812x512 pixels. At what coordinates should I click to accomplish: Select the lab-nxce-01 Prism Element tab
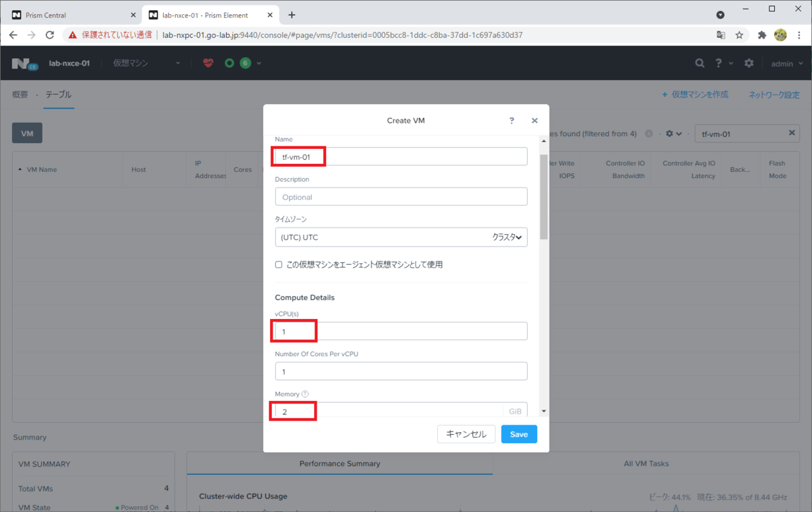(210, 15)
